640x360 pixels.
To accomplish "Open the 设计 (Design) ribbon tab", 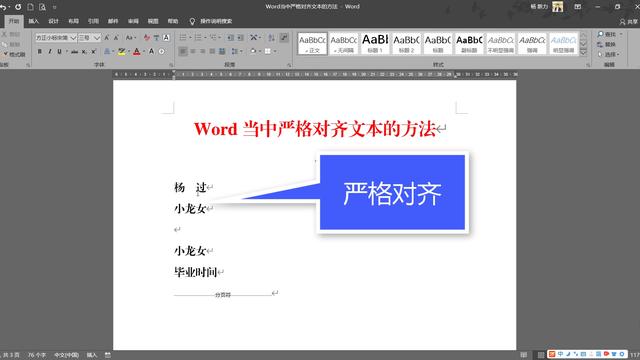I will click(53, 21).
